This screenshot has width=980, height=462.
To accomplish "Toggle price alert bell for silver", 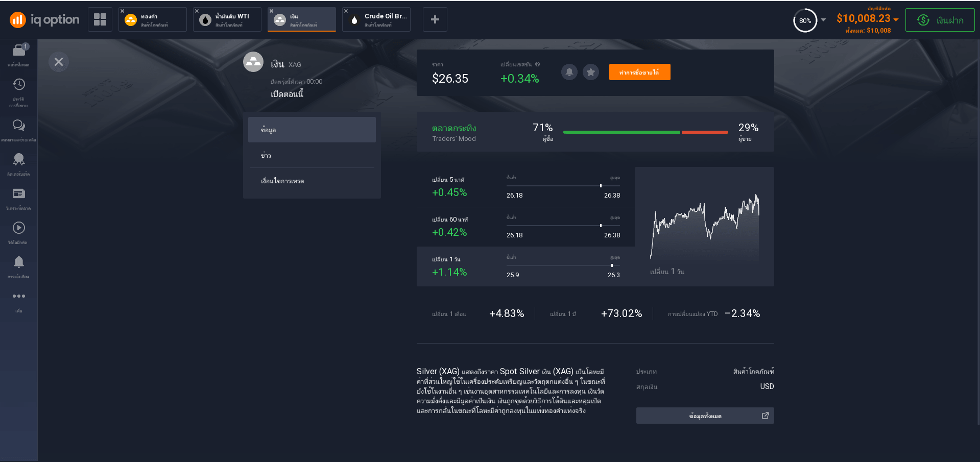I will tap(569, 72).
